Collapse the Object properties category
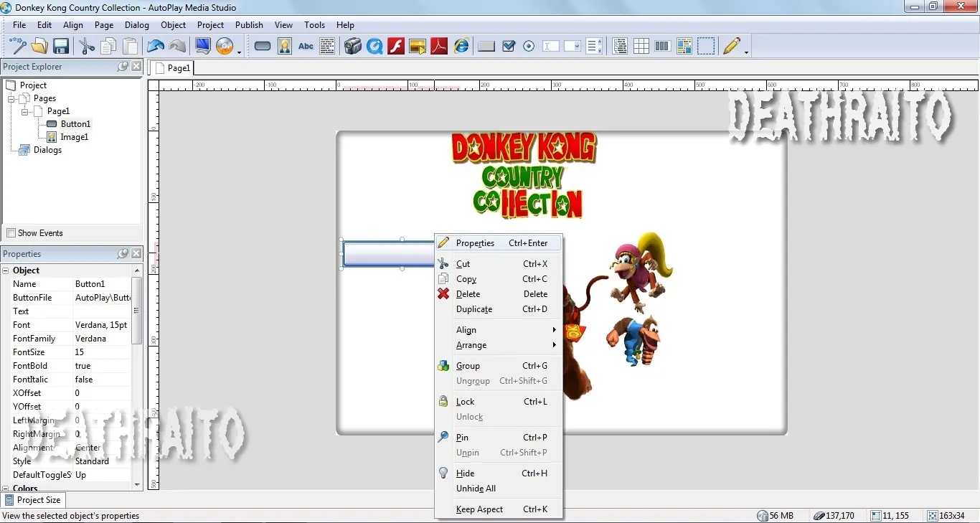 (6, 270)
